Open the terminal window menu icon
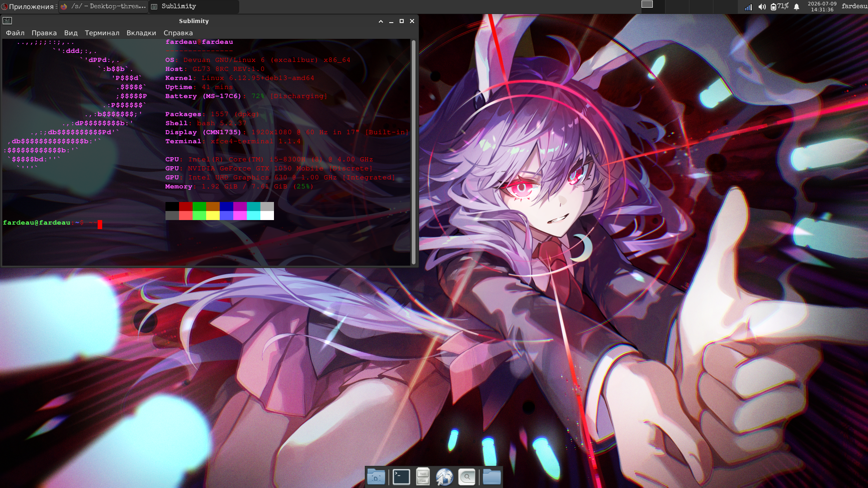Screen dimensions: 868x488 point(7,21)
